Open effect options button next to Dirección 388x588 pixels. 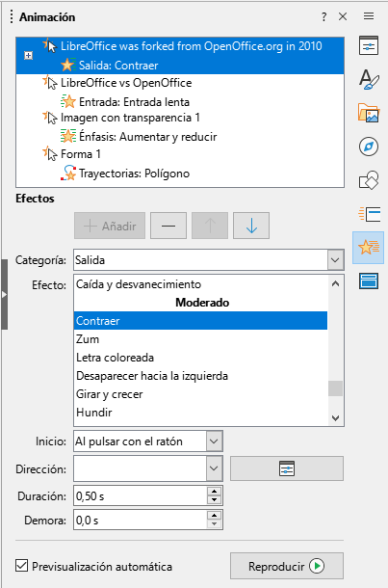[x=287, y=468]
